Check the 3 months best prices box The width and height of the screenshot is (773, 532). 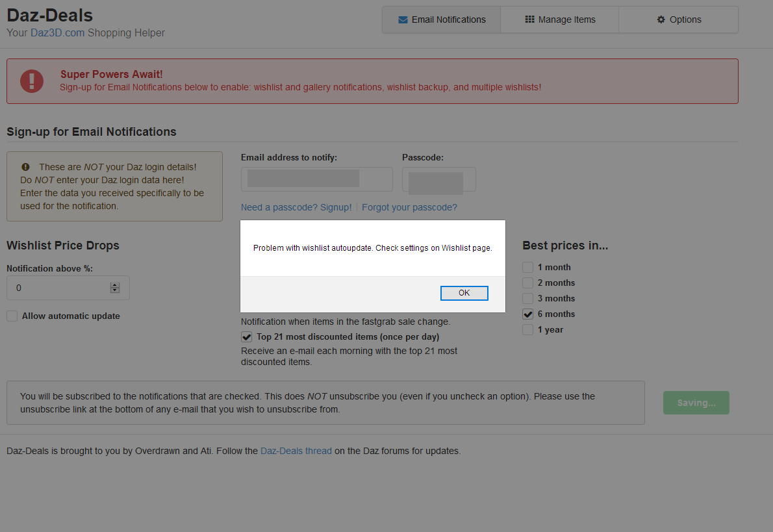point(527,298)
